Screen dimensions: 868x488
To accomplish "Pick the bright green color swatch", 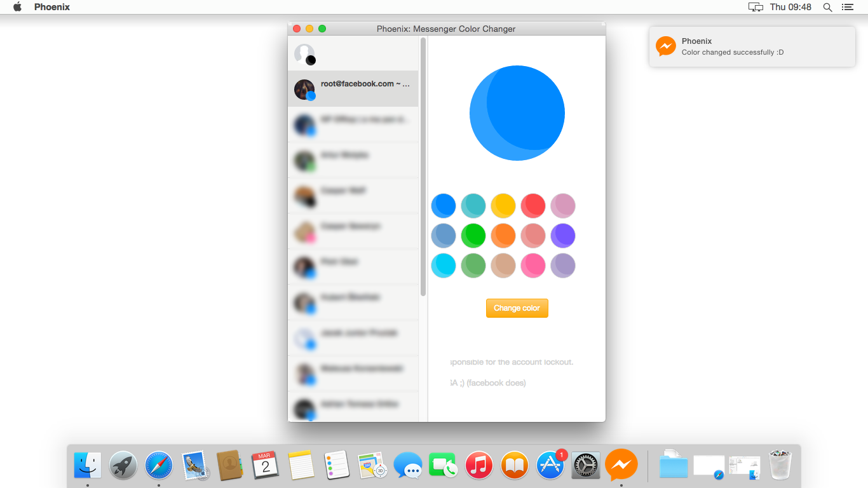I will click(473, 236).
